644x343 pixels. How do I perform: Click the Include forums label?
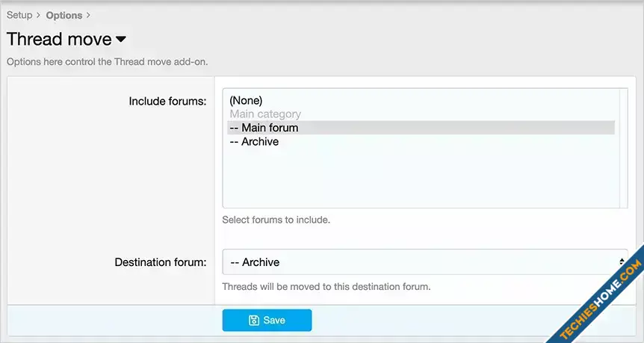pos(167,101)
